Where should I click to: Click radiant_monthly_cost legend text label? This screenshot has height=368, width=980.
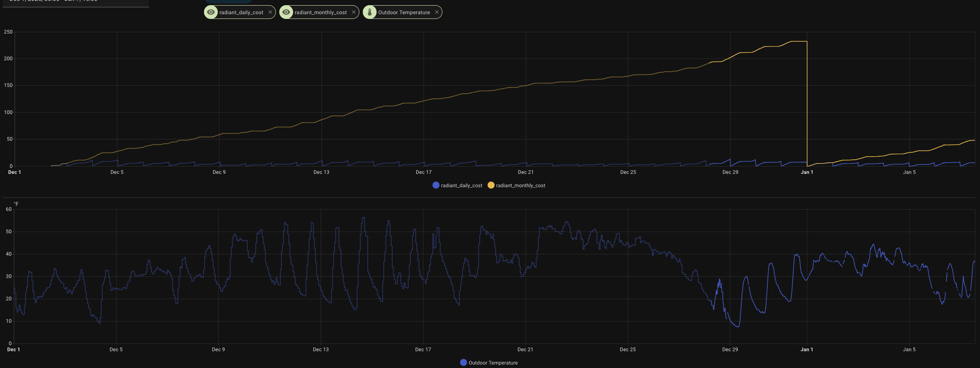click(x=520, y=186)
